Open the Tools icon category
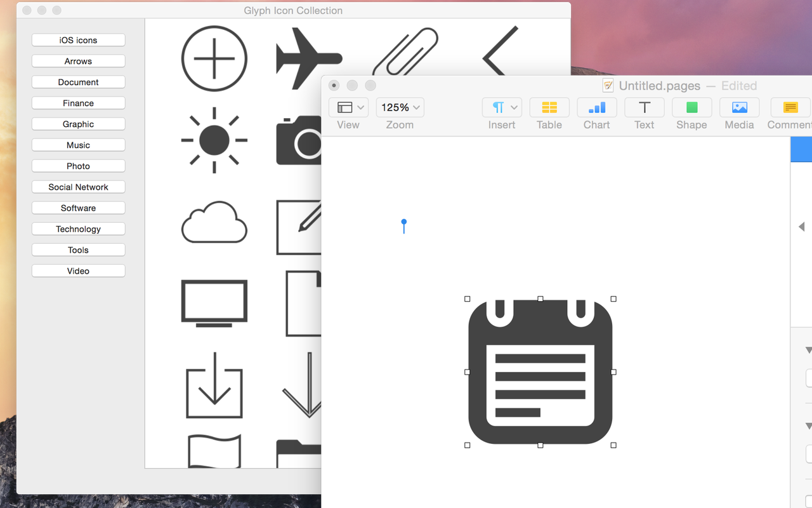The image size is (812, 508). (x=79, y=250)
